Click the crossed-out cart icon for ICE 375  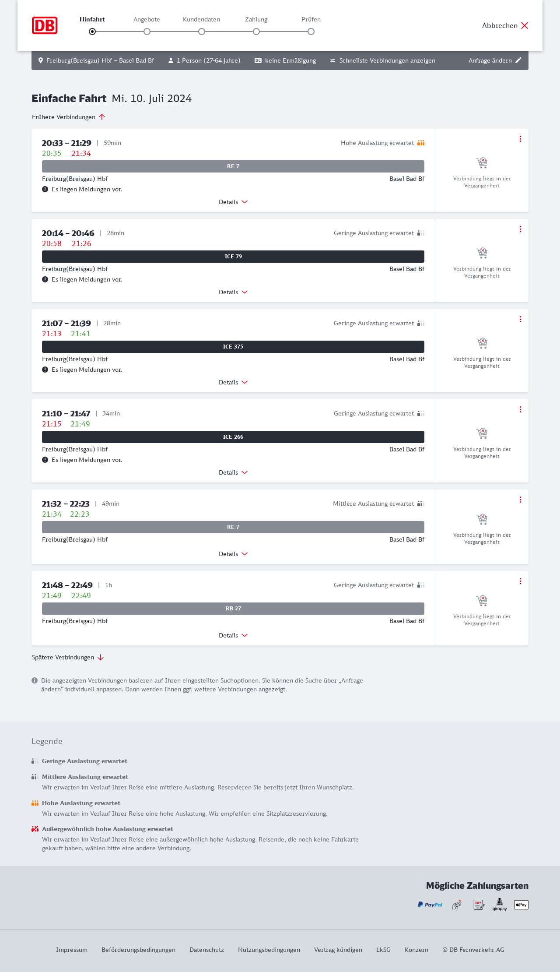tap(482, 343)
